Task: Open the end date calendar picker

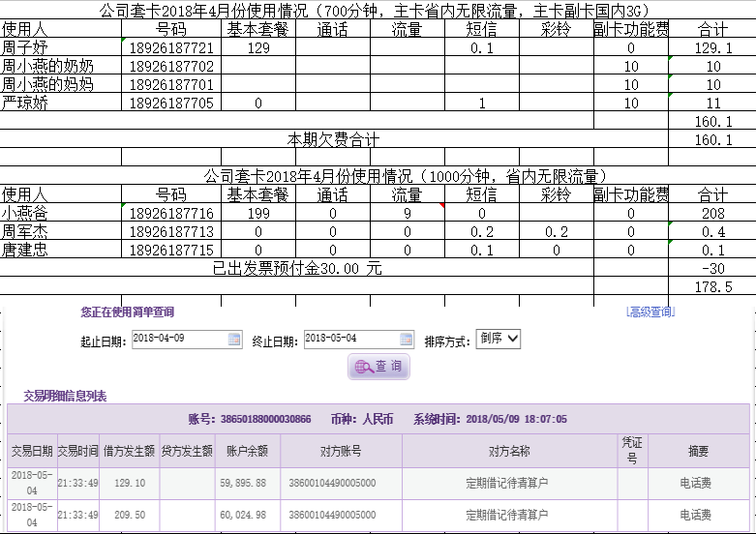Action: pyautogui.click(x=406, y=339)
